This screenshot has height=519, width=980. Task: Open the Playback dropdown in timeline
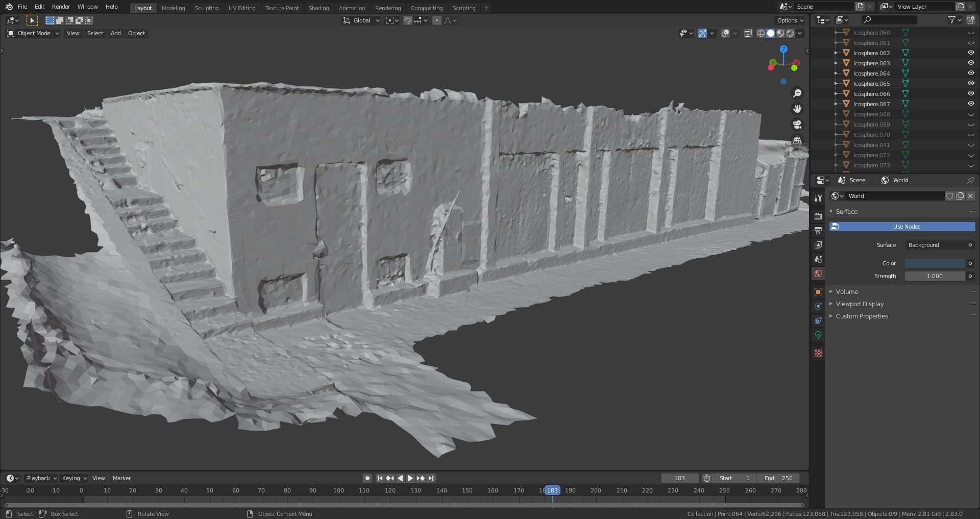pos(41,478)
